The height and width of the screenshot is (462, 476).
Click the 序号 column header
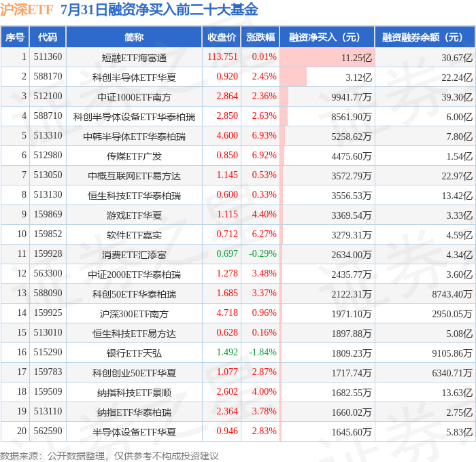point(15,37)
